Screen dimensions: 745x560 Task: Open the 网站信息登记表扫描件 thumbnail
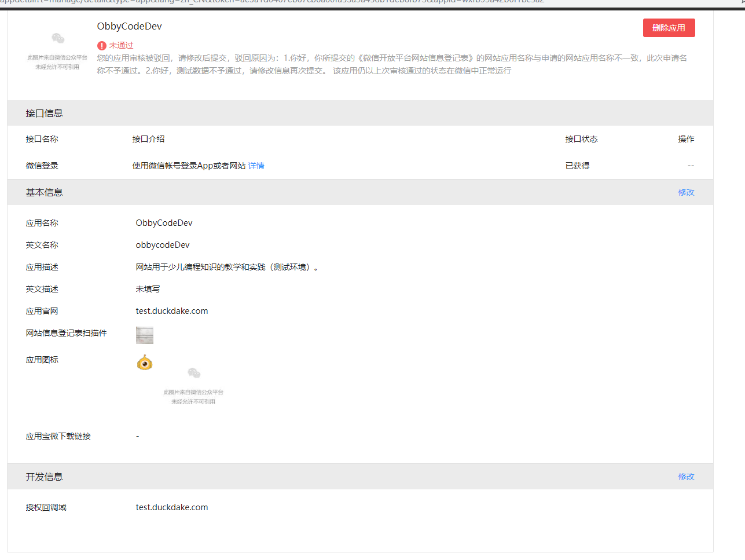(145, 335)
